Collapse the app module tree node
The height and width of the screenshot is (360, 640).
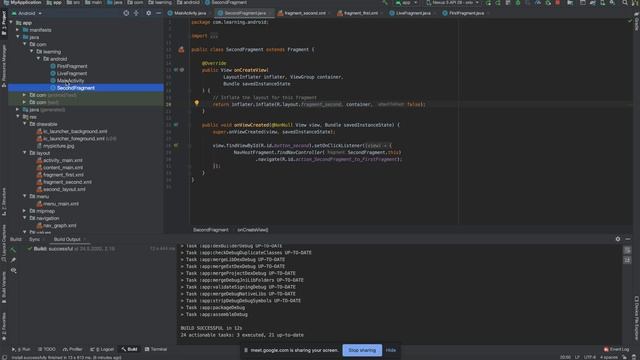click(11, 23)
